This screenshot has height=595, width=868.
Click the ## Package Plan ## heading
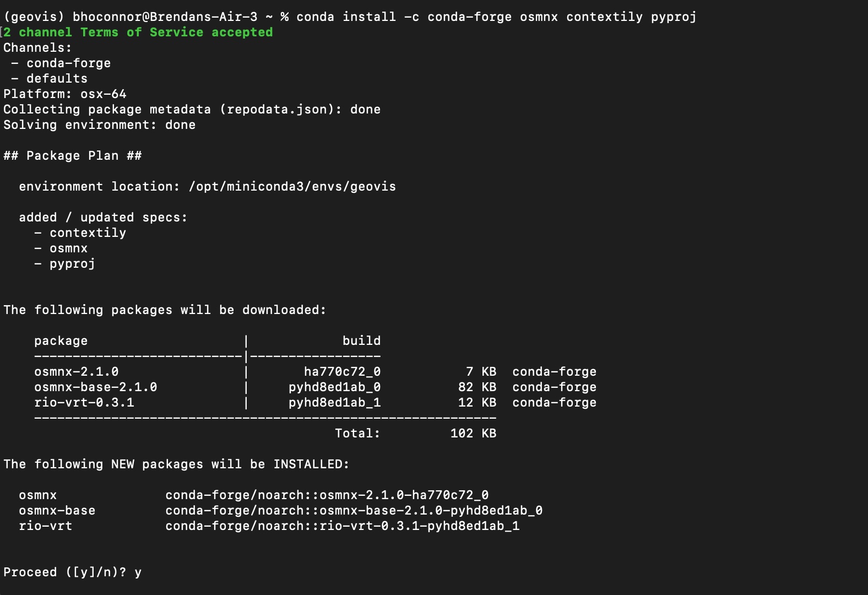point(72,156)
